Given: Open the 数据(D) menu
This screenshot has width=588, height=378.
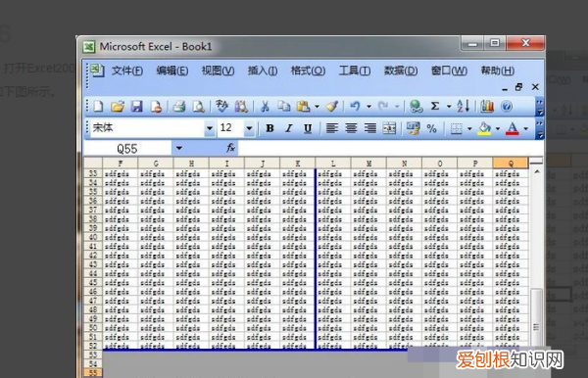Looking at the screenshot, I should coord(401,71).
